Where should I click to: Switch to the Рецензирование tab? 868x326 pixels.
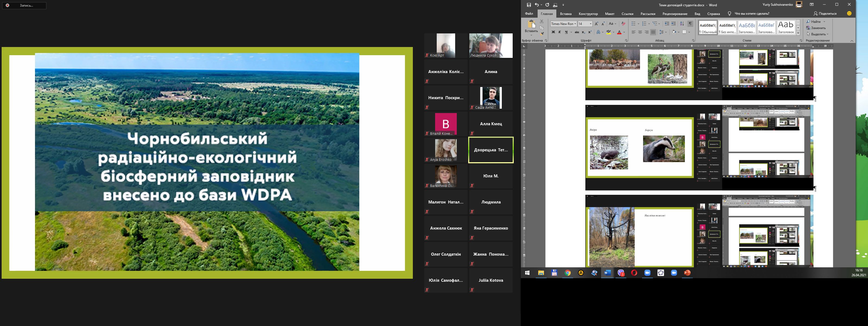point(675,14)
